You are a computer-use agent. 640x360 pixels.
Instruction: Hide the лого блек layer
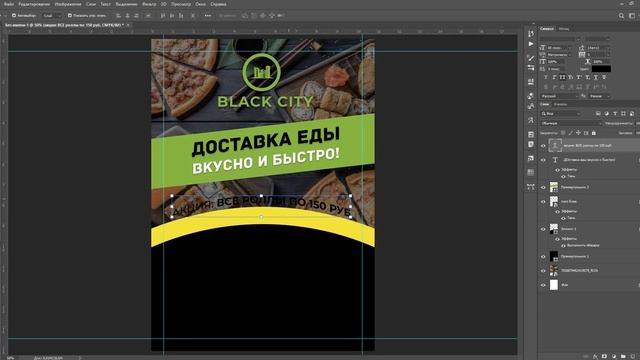543,202
